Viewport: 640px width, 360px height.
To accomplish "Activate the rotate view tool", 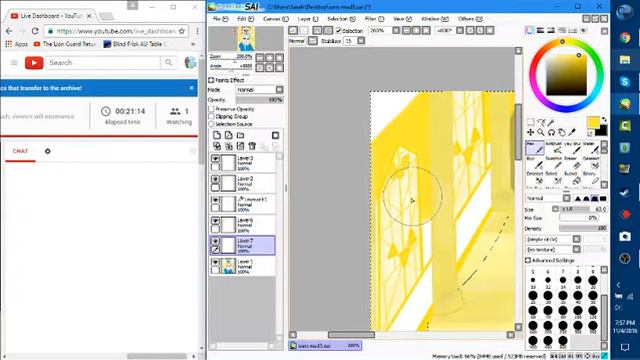I will click(551, 132).
